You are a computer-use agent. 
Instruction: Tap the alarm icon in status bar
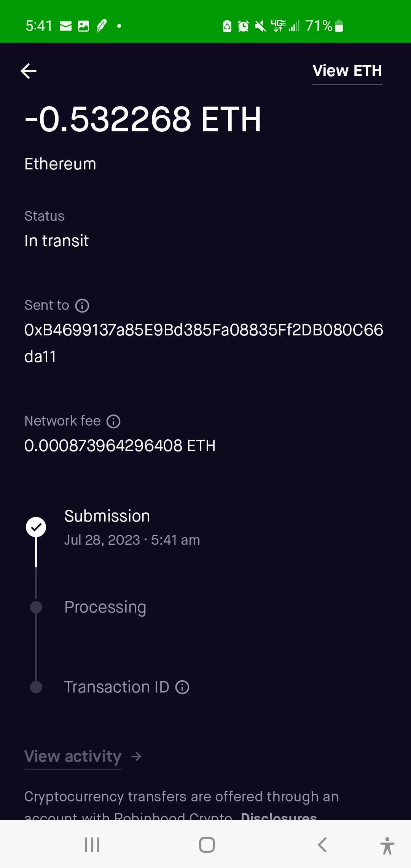pyautogui.click(x=243, y=26)
